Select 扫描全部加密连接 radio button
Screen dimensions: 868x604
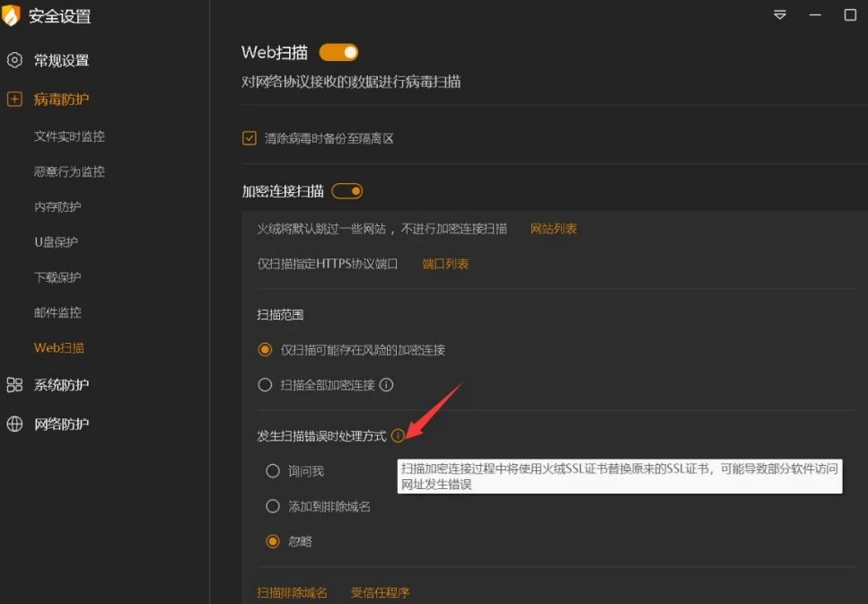click(265, 385)
